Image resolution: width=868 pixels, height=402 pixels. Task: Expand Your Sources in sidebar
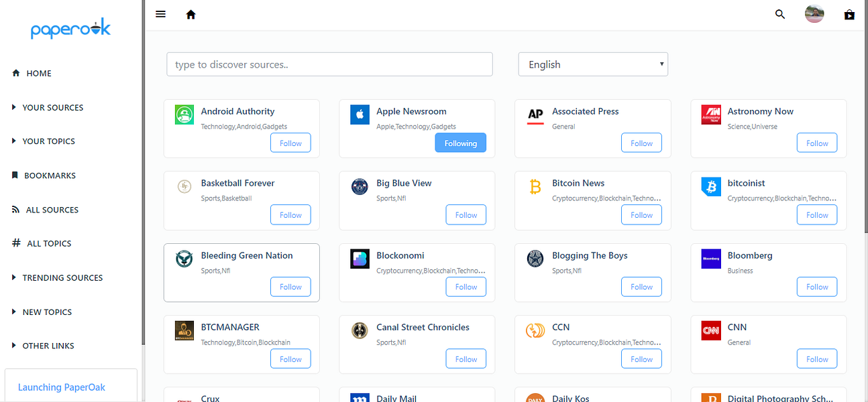pos(48,107)
